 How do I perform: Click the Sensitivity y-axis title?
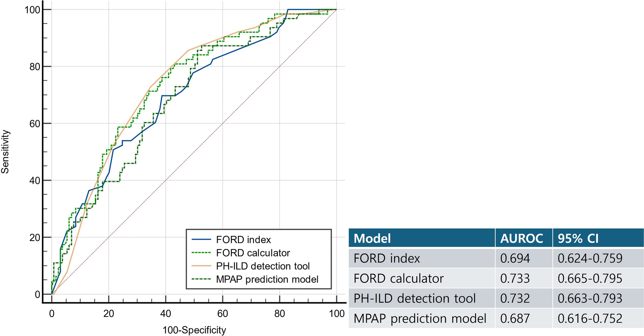pyautogui.click(x=5, y=152)
